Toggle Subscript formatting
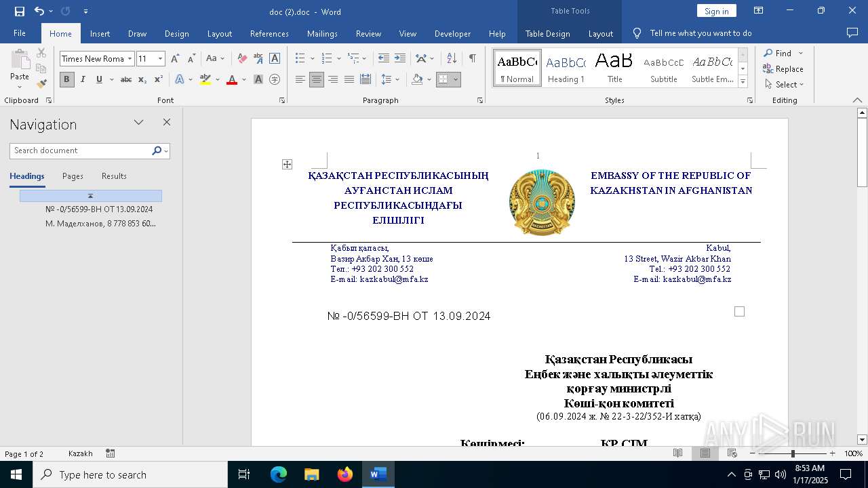Screen dimensions: 868x488 (x=142, y=79)
